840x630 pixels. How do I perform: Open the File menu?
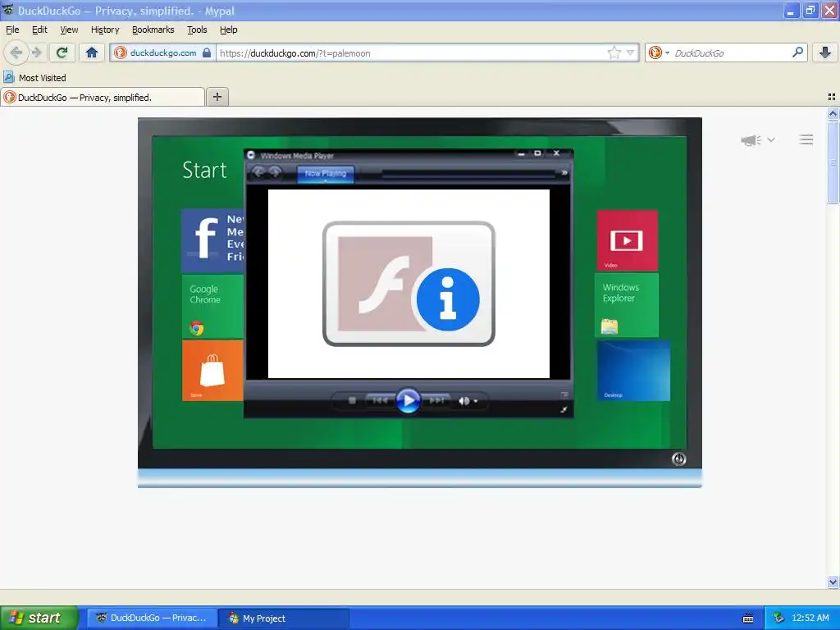point(12,30)
